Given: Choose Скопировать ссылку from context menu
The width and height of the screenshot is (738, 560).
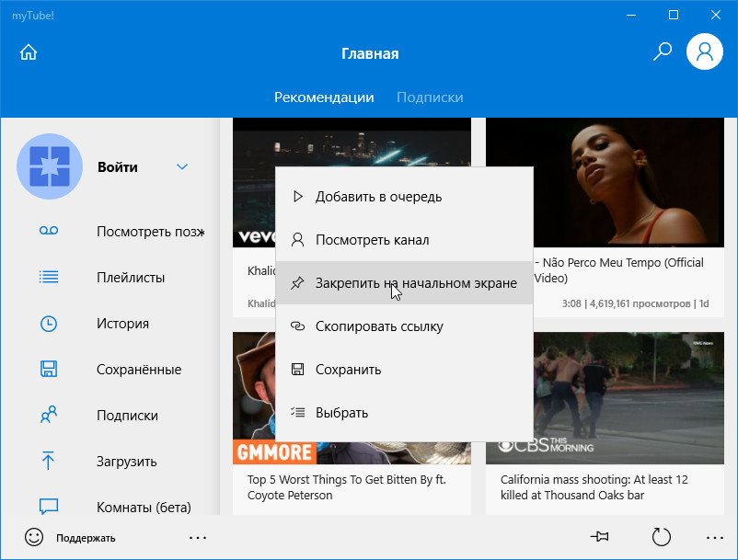Looking at the screenshot, I should (404, 326).
